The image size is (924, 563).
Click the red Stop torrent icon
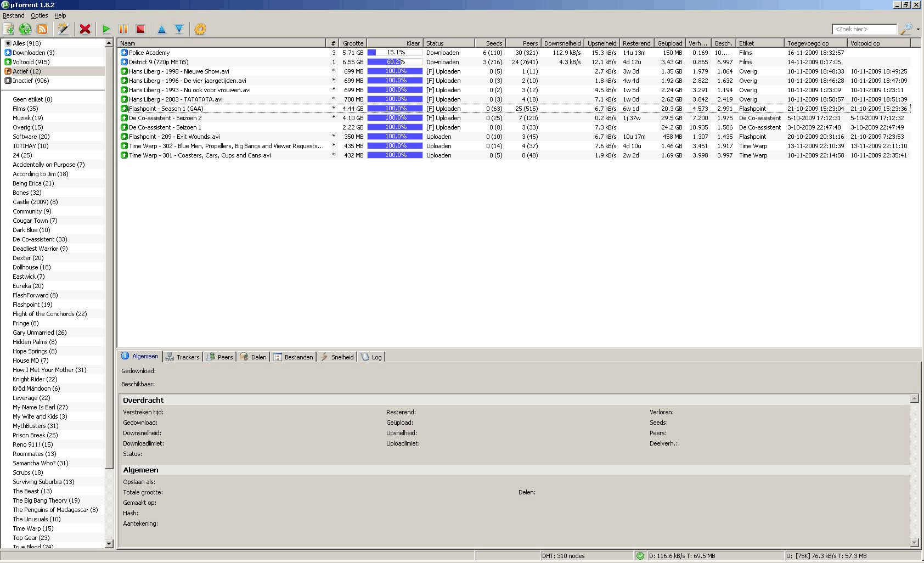[140, 29]
